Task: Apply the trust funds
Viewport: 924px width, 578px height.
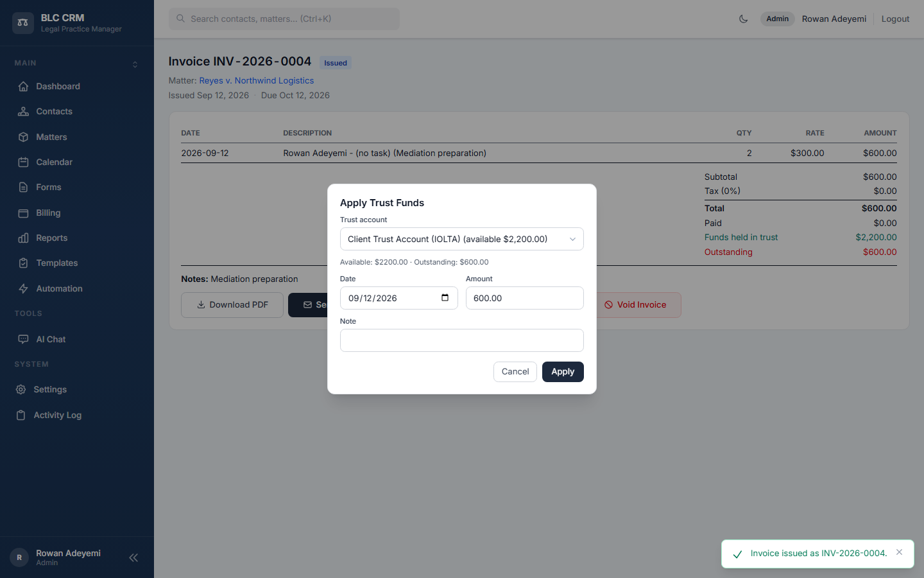Action: coord(563,372)
